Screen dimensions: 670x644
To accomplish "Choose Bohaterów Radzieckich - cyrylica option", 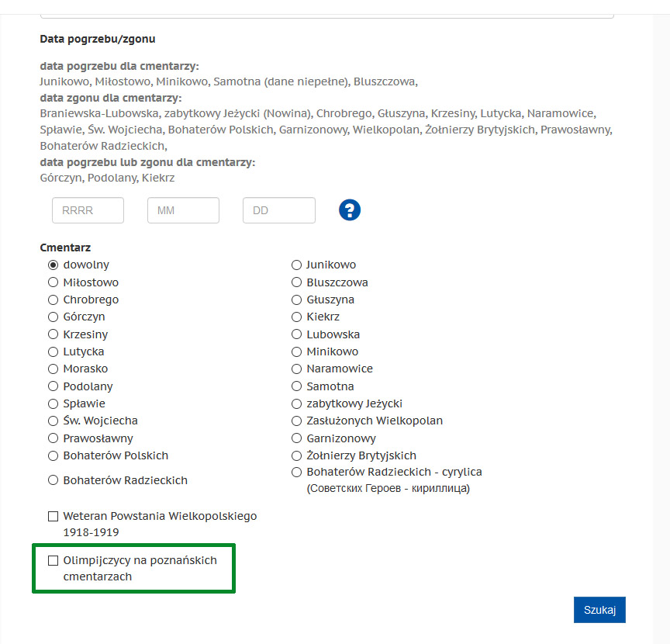I will (296, 472).
